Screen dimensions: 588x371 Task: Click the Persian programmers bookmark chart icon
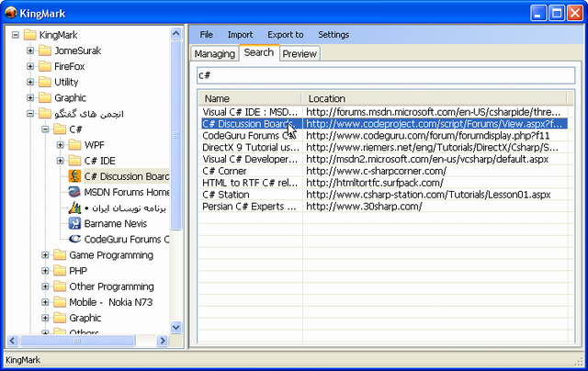(74, 208)
